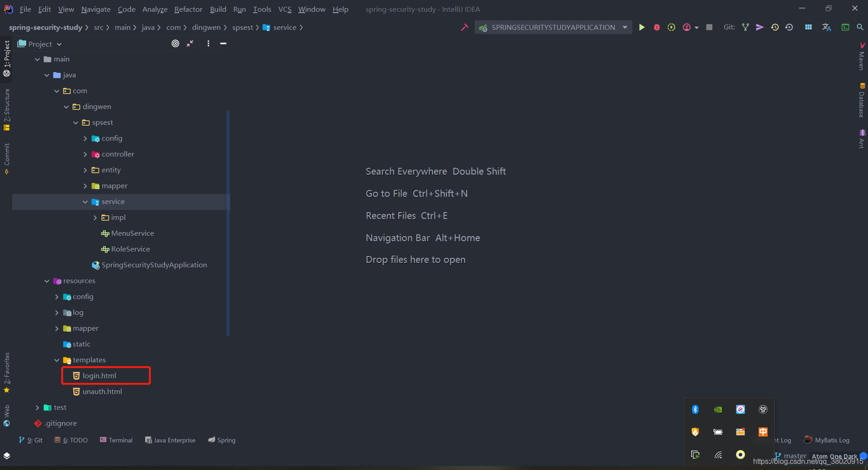Open the Terminal tool window tab
This screenshot has height=470, width=868.
(116, 440)
